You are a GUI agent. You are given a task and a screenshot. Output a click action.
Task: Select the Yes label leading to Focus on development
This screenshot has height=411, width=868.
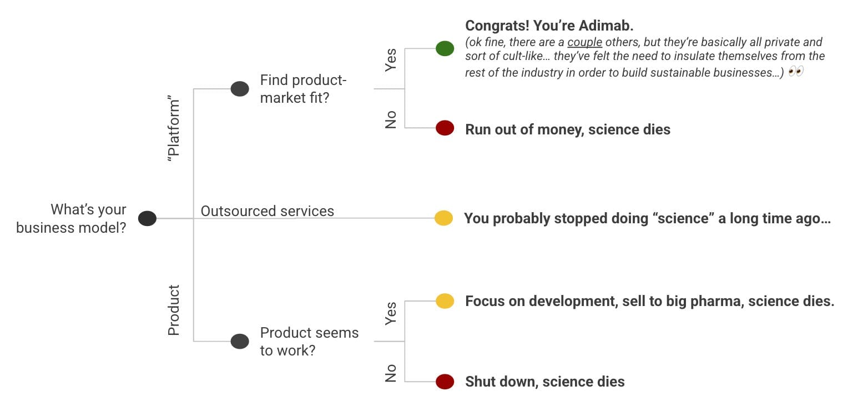391,313
